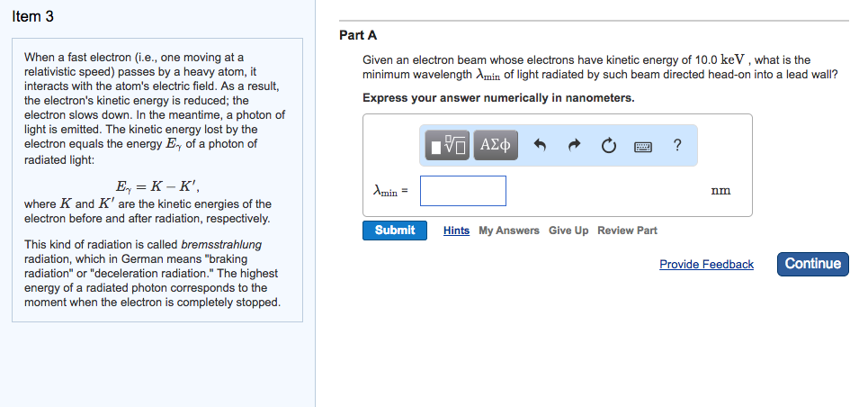Click the nm unit label

pos(720,190)
